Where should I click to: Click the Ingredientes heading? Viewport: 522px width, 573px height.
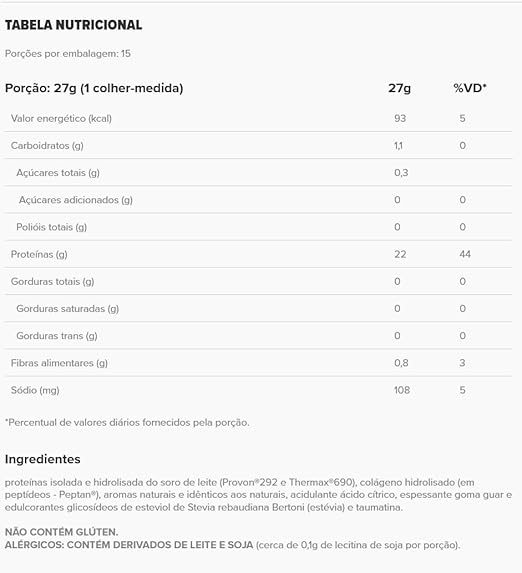(x=43, y=459)
